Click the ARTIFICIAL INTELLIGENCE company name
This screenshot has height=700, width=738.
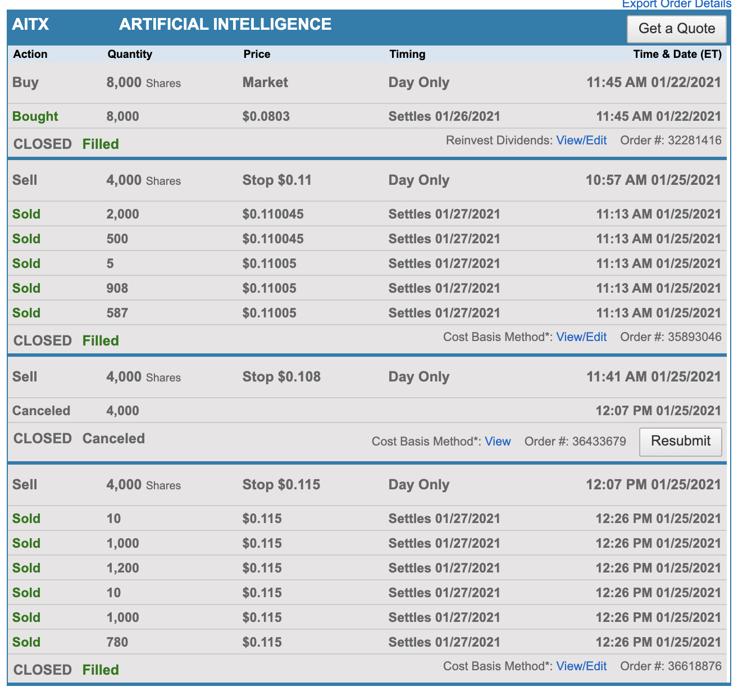tap(225, 25)
